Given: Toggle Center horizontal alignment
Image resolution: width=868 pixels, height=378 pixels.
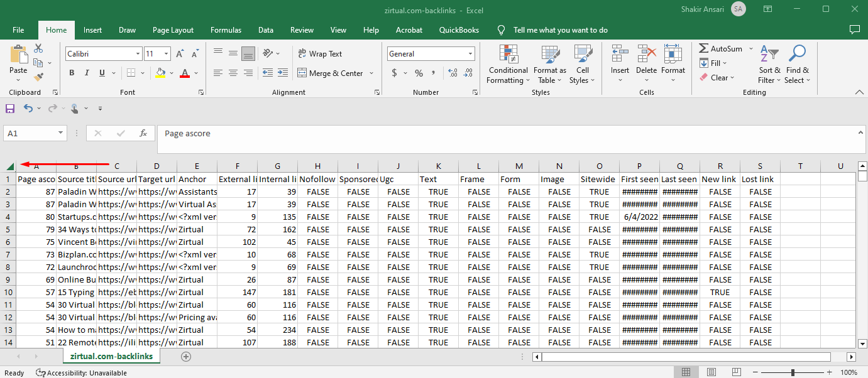Looking at the screenshot, I should 233,73.
